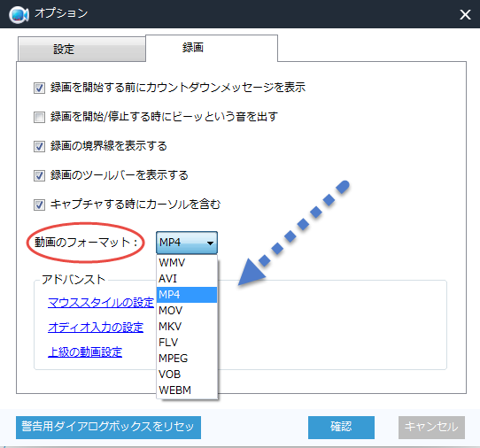
Task: Click the 確認 button
Action: 341,427
